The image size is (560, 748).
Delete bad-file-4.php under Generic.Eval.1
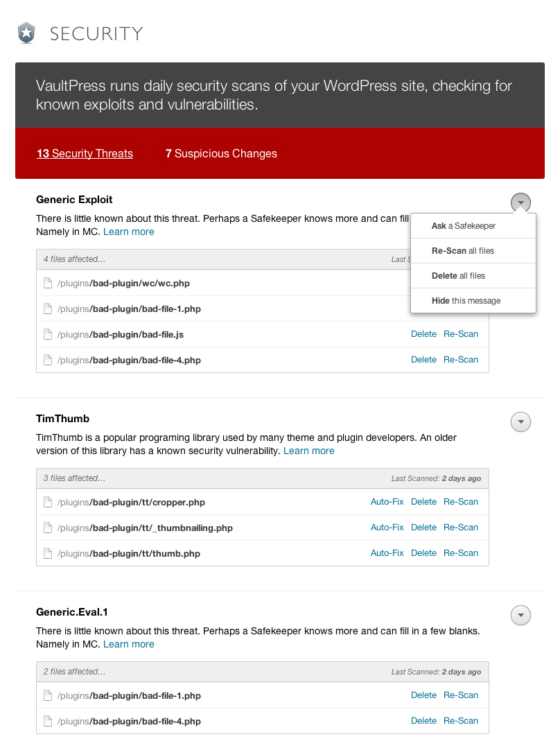pos(423,721)
